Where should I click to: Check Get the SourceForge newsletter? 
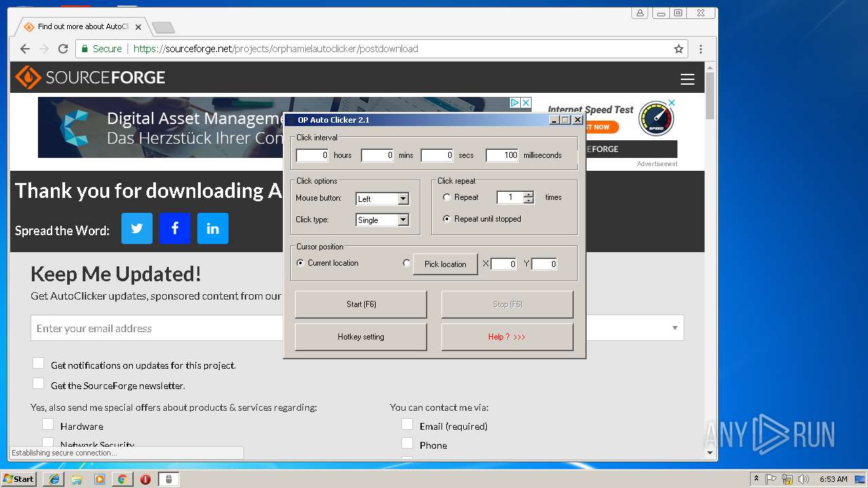tap(39, 384)
